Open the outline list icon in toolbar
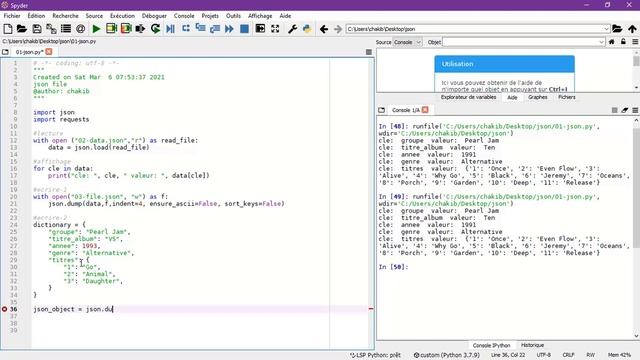This screenshot has height=360, width=640. [x=66, y=29]
